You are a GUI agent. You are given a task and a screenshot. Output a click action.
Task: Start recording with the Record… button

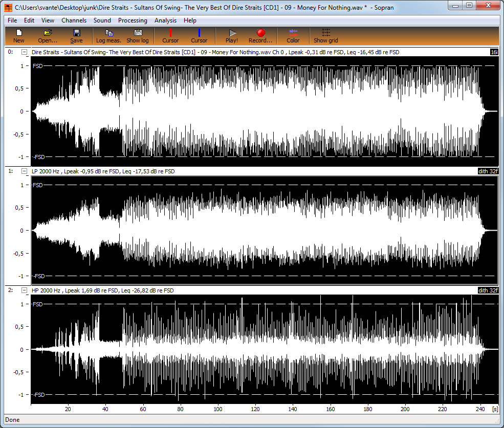[x=260, y=36]
